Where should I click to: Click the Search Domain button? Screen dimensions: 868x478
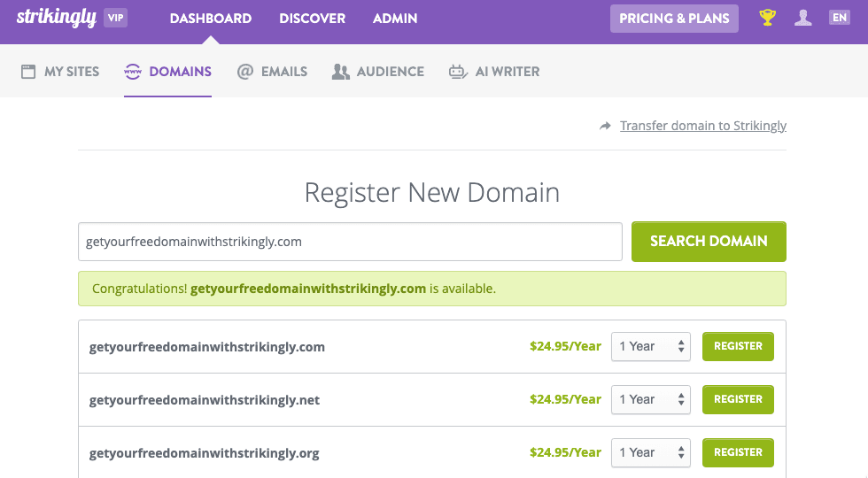pos(709,242)
